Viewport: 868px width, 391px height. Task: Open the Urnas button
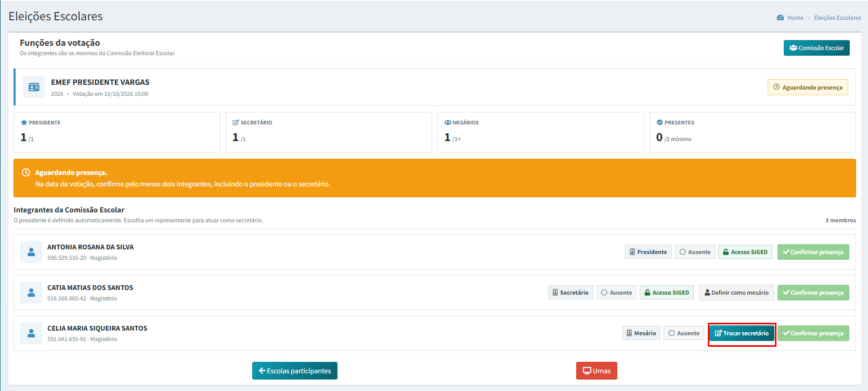coord(597,371)
